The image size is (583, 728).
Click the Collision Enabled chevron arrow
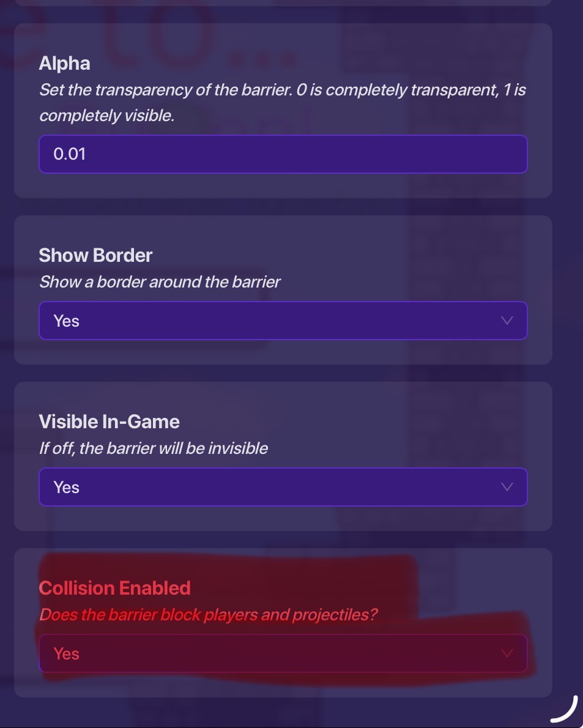(507, 653)
